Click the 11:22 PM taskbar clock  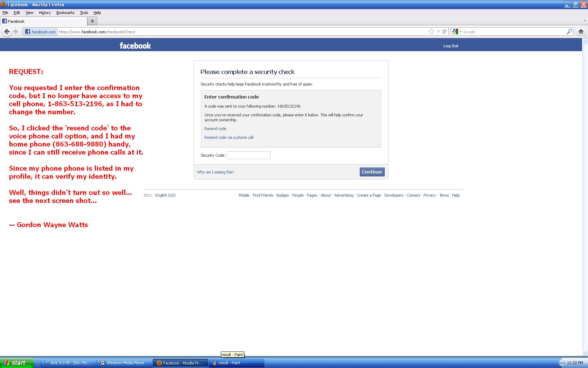(575, 363)
